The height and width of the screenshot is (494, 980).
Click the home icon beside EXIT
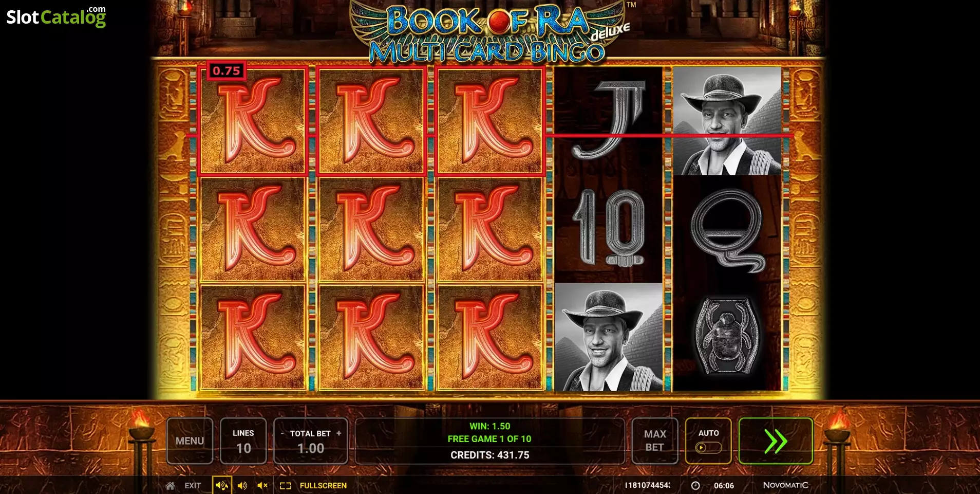[170, 485]
